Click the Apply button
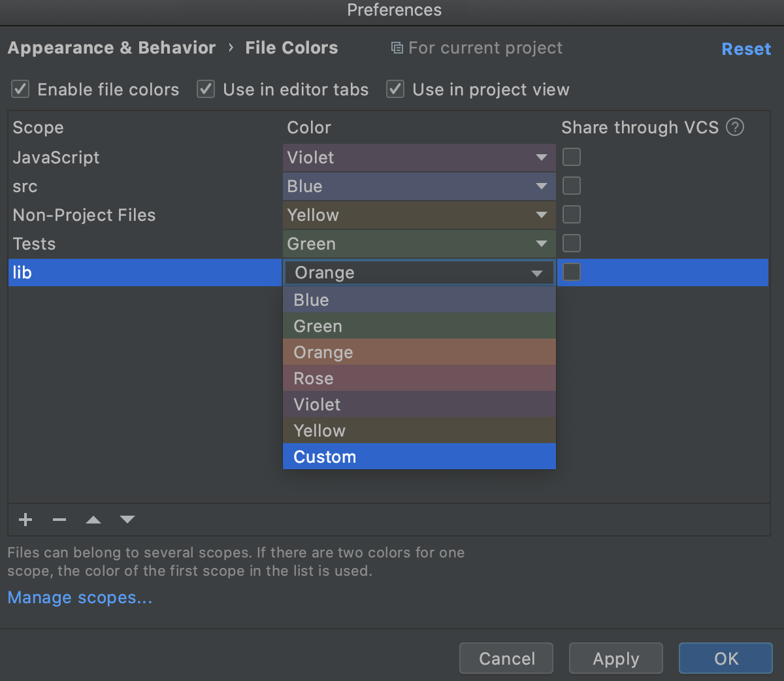Viewport: 784px width, 681px height. 616,658
